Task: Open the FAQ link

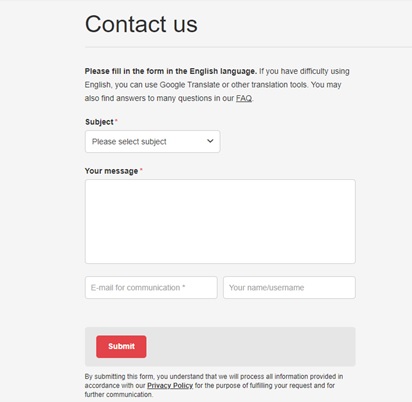Action: tap(244, 98)
